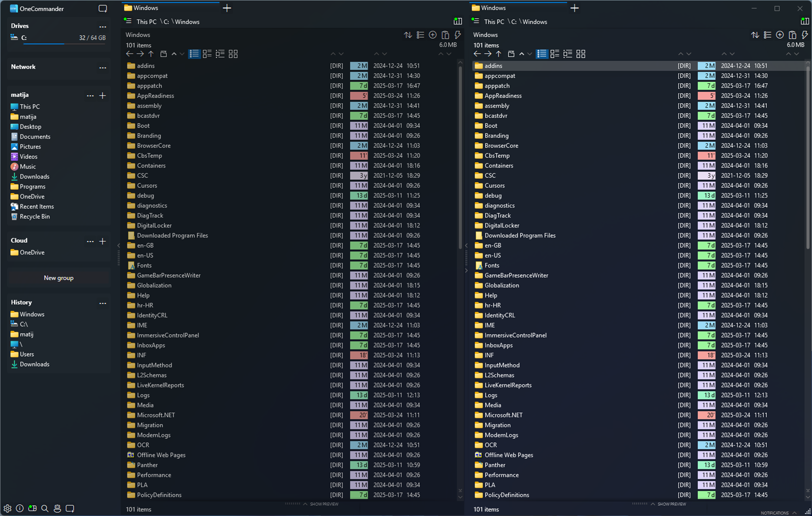Go up one folder in left pane
The width and height of the screenshot is (812, 516).
point(151,54)
